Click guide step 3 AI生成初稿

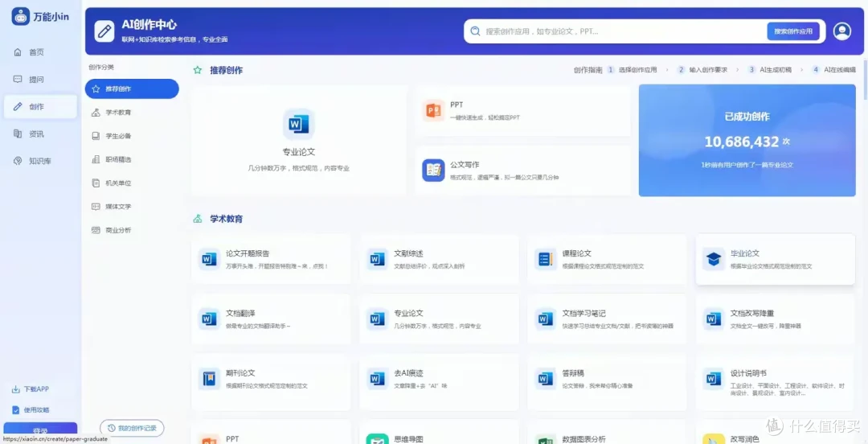pos(769,70)
